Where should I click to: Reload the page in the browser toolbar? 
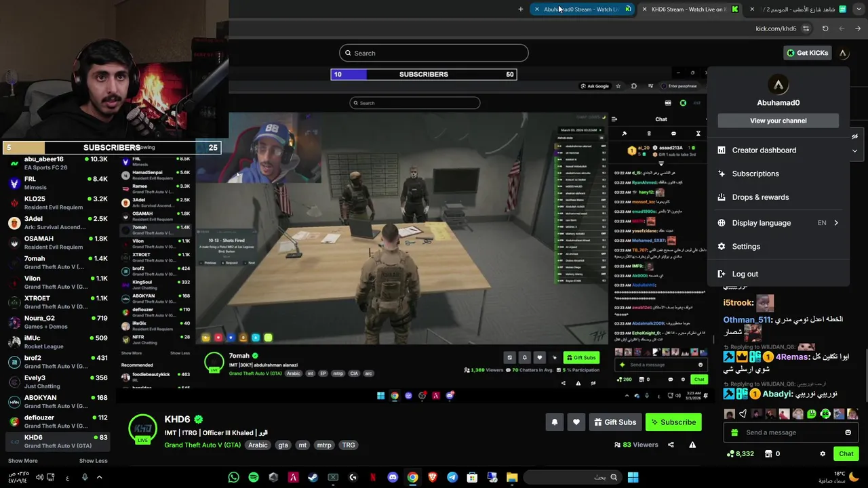point(825,28)
